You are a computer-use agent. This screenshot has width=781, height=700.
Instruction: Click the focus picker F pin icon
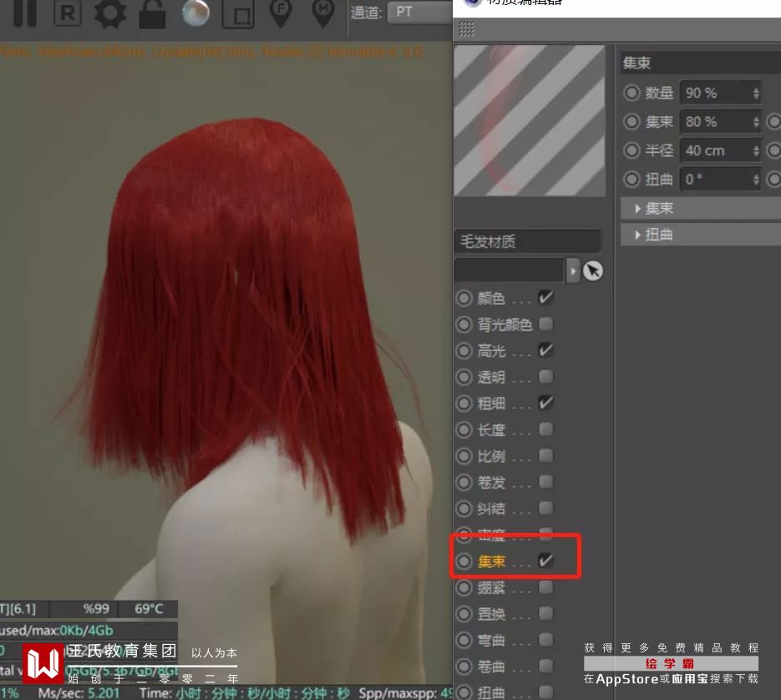pos(281,13)
